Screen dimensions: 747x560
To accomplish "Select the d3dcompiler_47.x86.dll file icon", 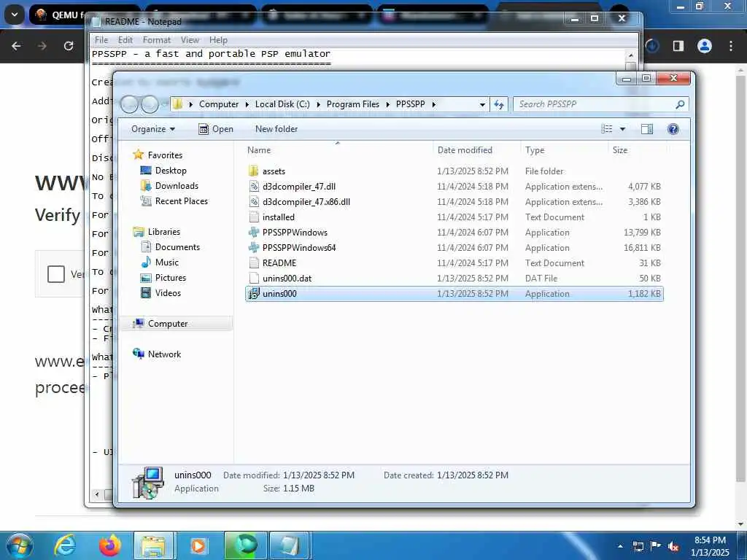I will pyautogui.click(x=254, y=201).
